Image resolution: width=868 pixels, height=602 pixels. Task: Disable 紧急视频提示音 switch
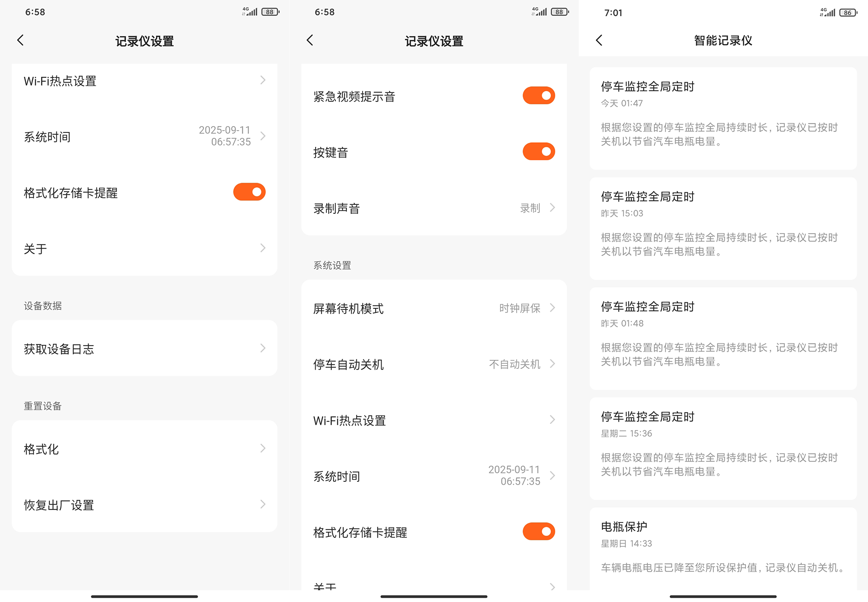click(538, 96)
